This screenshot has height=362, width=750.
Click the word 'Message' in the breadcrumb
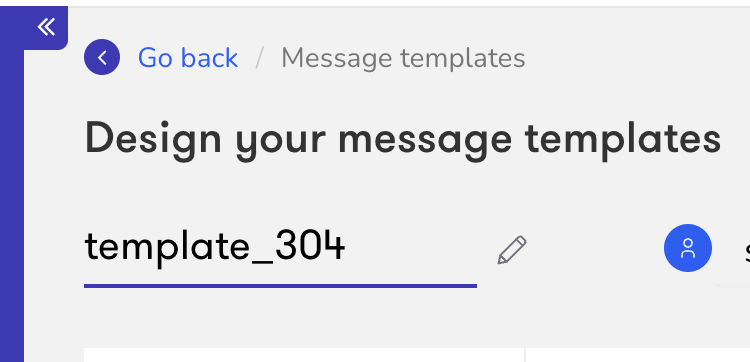pos(341,59)
